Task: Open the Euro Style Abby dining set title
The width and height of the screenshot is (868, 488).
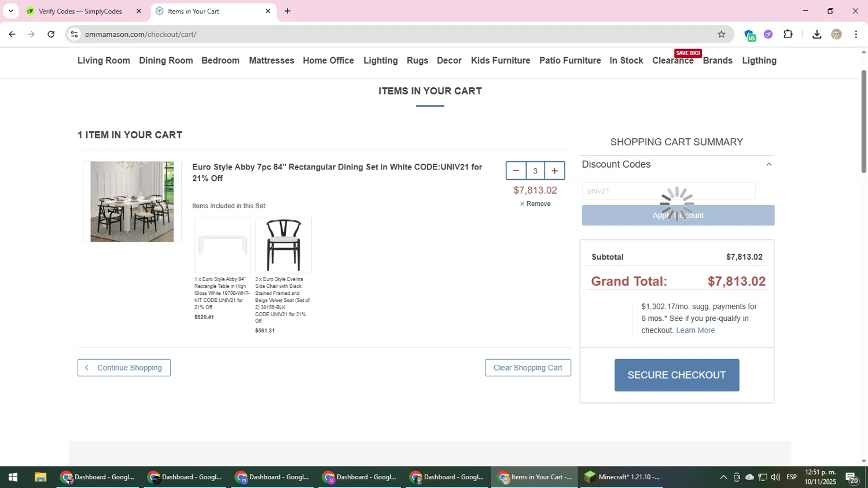Action: click(337, 172)
